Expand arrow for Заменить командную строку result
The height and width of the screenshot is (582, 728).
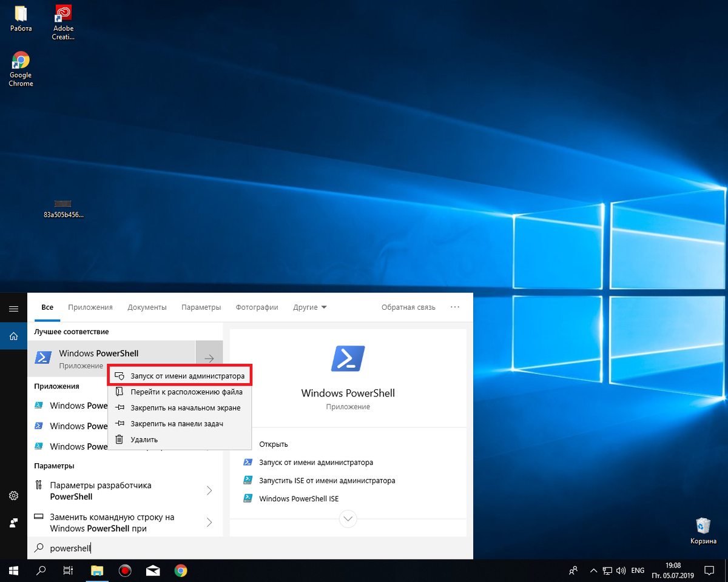(x=209, y=523)
